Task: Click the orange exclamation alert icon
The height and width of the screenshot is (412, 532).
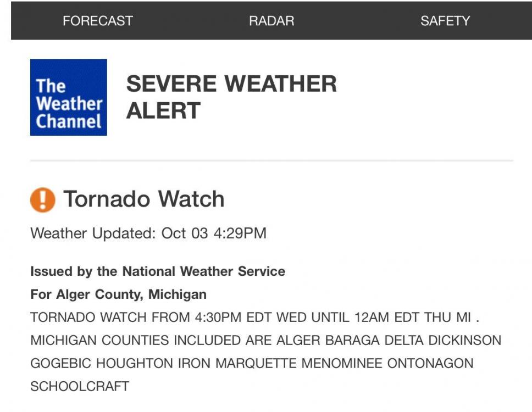Action: tap(43, 199)
